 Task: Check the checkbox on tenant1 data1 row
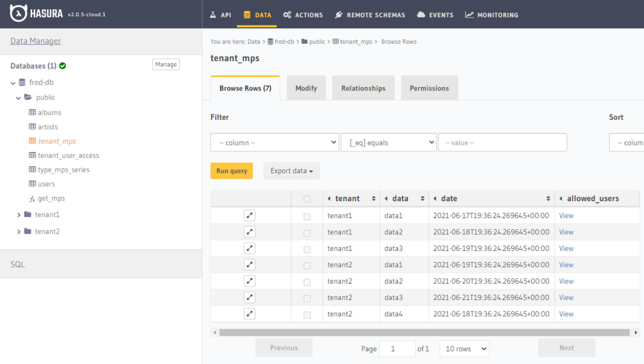pos(307,215)
